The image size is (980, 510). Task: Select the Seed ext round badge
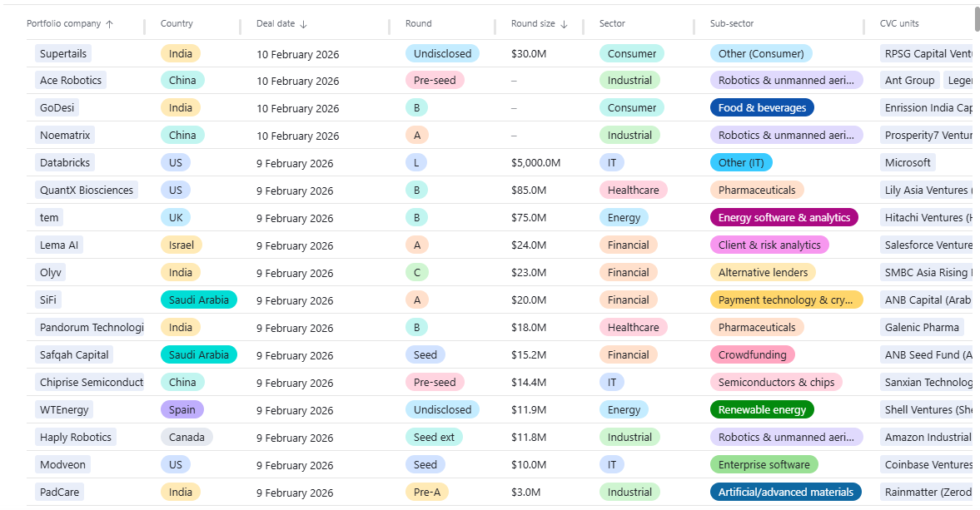pyautogui.click(x=437, y=438)
